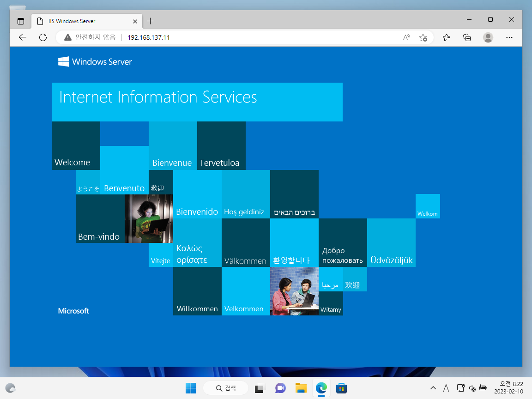532x399 pixels.
Task: Open a new browser tab
Action: coord(150,21)
